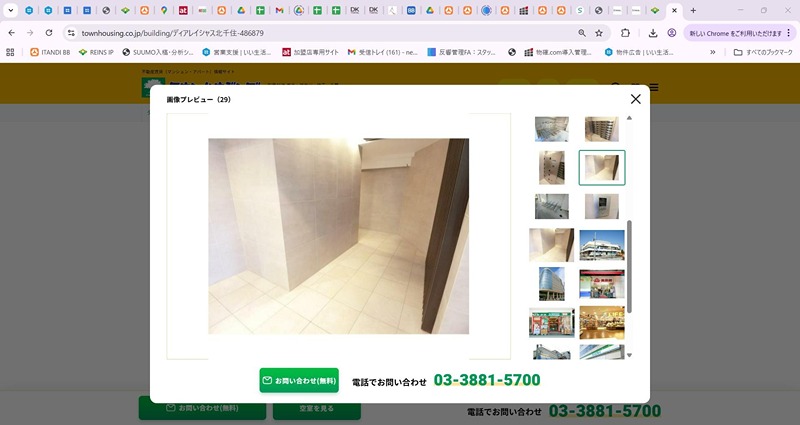Switch to the red 'at' icon tab
Screen dimensions: 800x425
pos(183,10)
